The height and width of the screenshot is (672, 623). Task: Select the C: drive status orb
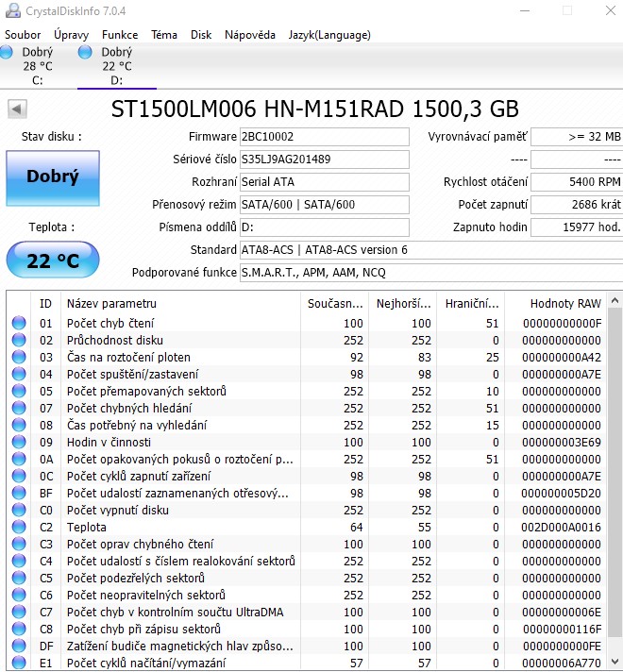point(7,52)
